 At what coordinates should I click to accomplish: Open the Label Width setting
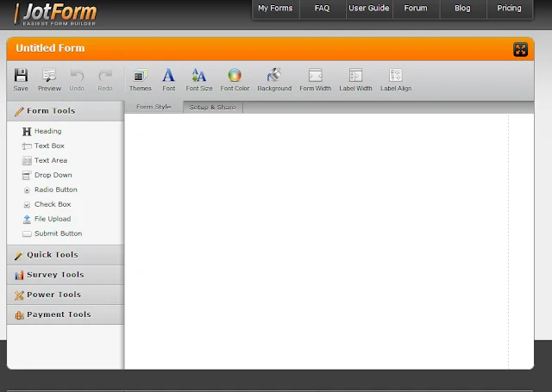tap(355, 76)
